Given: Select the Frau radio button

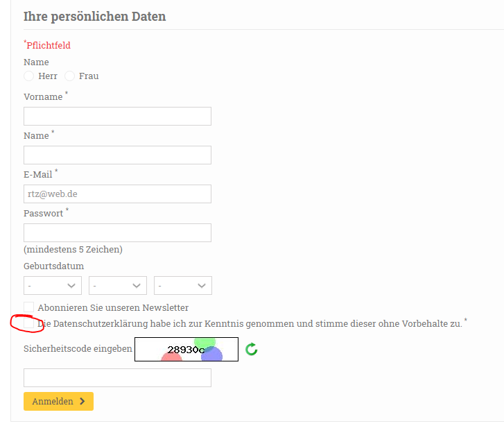Looking at the screenshot, I should click(x=70, y=76).
